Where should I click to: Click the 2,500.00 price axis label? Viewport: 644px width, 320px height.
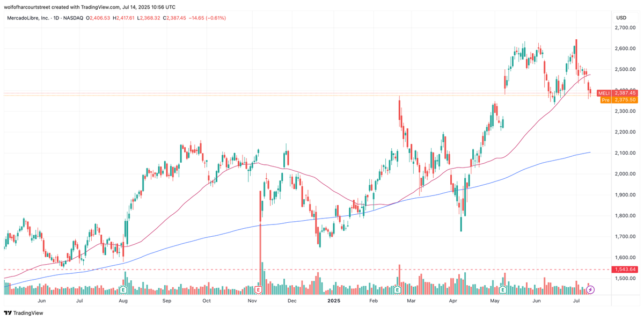click(625, 69)
